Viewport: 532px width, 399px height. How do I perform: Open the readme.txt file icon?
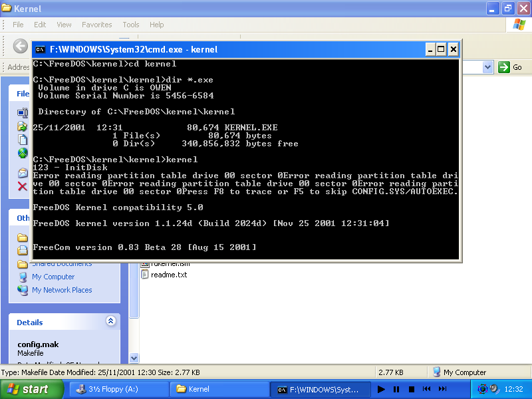pyautogui.click(x=146, y=275)
